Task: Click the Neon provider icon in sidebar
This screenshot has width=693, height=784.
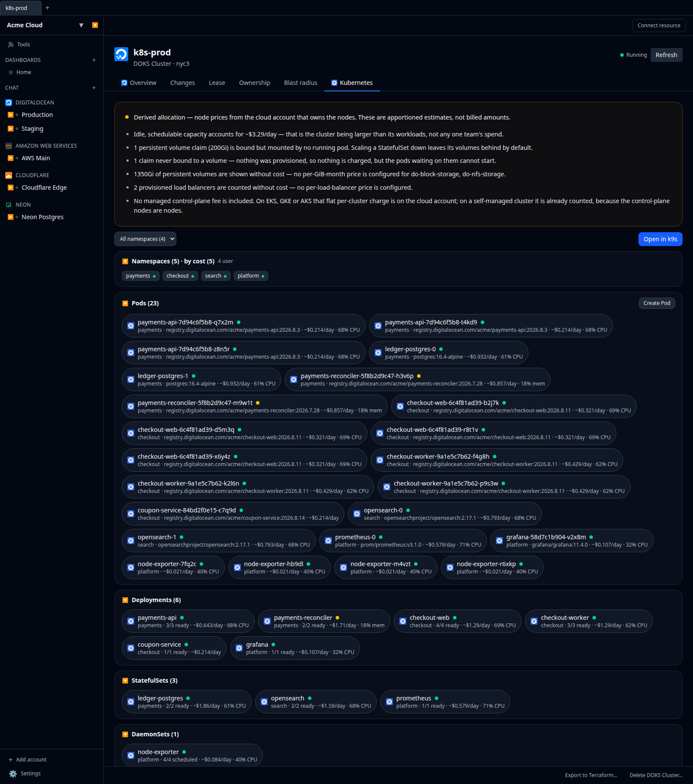Action: click(9, 205)
